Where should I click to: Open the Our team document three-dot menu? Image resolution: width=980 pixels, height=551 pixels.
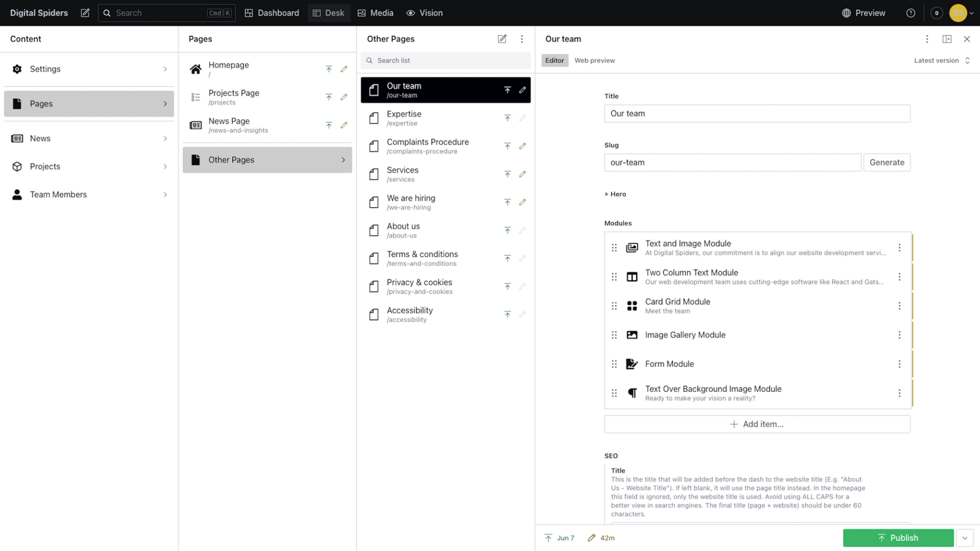[927, 39]
